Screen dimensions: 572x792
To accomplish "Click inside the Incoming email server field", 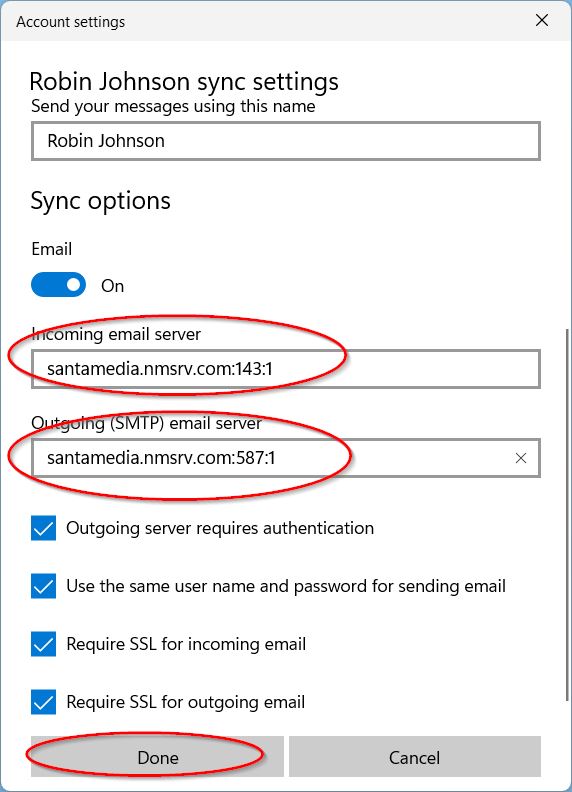I will [x=286, y=369].
